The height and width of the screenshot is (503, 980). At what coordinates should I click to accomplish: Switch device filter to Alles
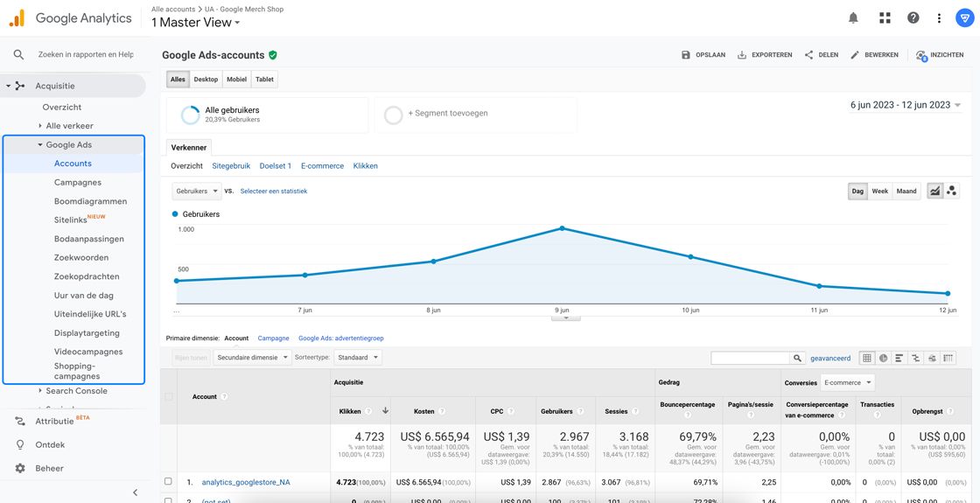pyautogui.click(x=178, y=80)
